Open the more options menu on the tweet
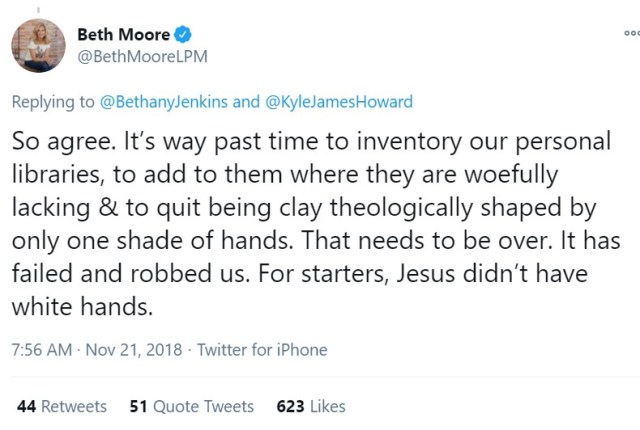640x430 pixels. click(x=630, y=32)
